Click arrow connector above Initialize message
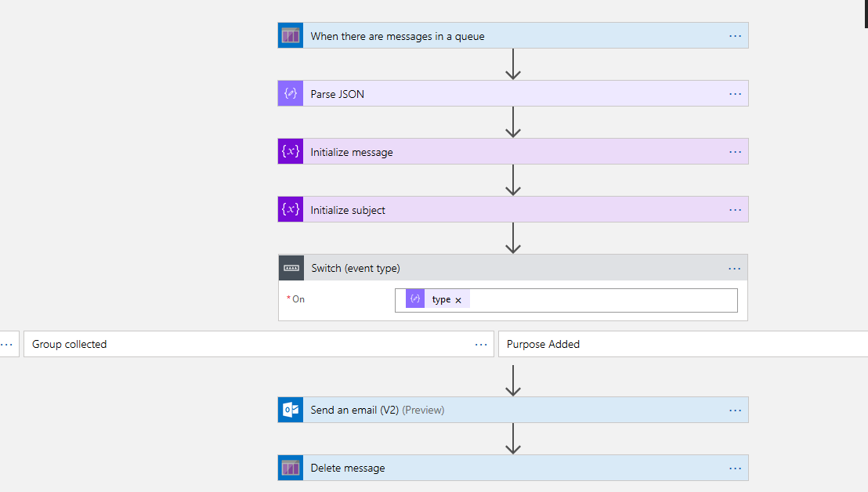The height and width of the screenshot is (492, 868). pos(513,122)
